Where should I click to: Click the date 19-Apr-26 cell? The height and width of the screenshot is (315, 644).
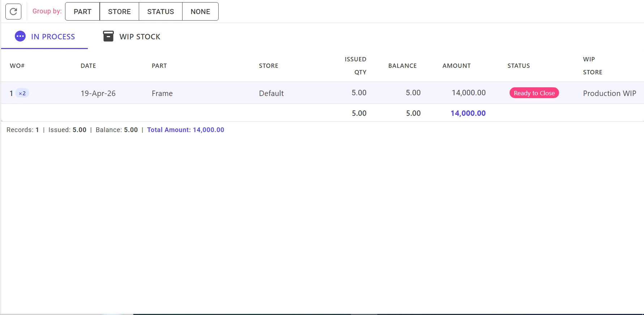(98, 93)
